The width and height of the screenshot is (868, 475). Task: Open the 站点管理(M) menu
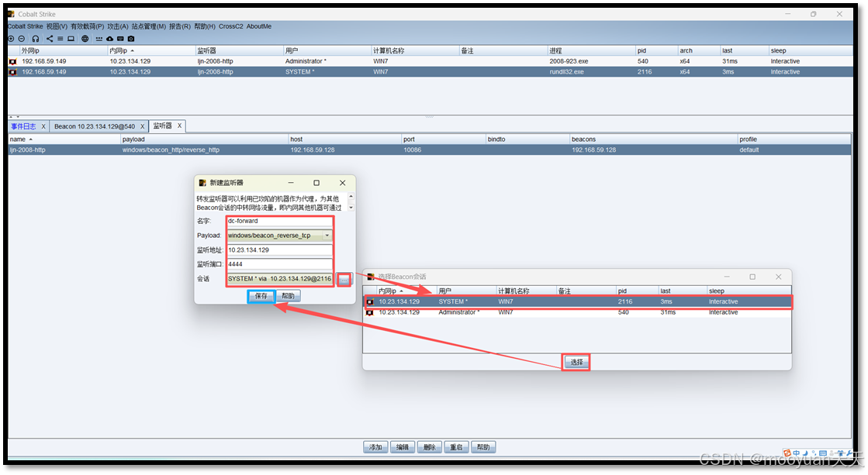click(148, 26)
